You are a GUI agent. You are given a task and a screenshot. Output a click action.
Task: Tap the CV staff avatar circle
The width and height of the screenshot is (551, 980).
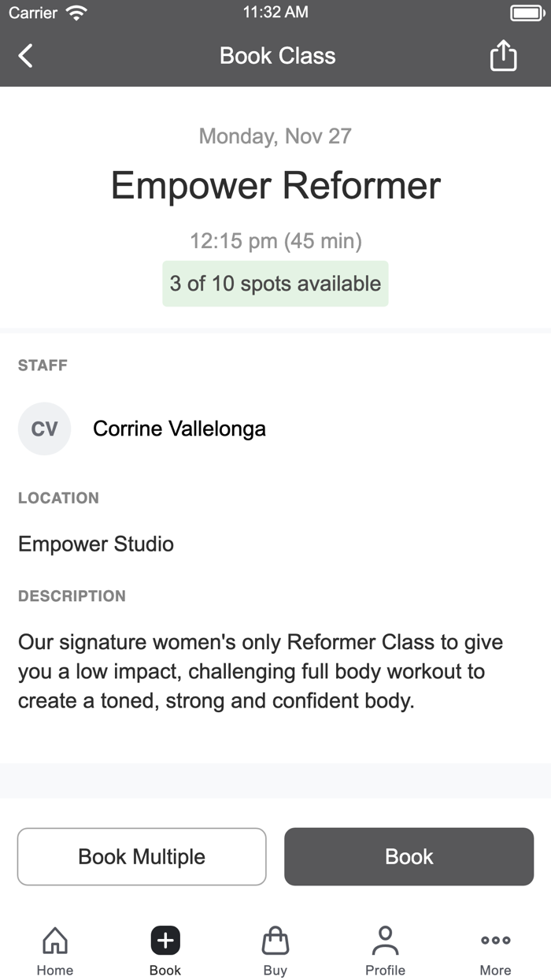click(44, 429)
